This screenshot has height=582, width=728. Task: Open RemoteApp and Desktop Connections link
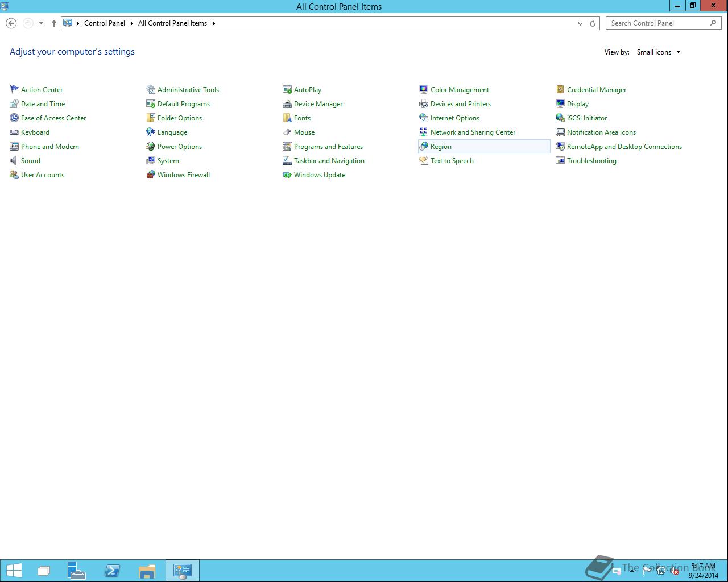(x=624, y=146)
